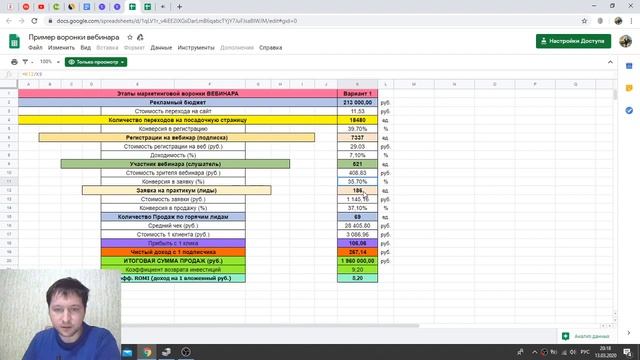Viewport: 640px width, 360px height.
Task: Open the zoom level 100% dropdown
Action: 50,62
